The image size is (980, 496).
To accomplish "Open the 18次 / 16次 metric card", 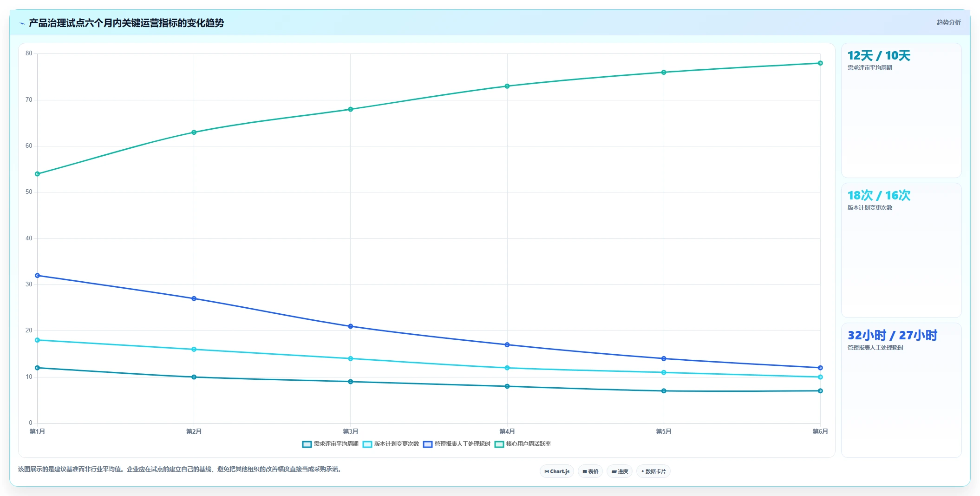I will (901, 250).
